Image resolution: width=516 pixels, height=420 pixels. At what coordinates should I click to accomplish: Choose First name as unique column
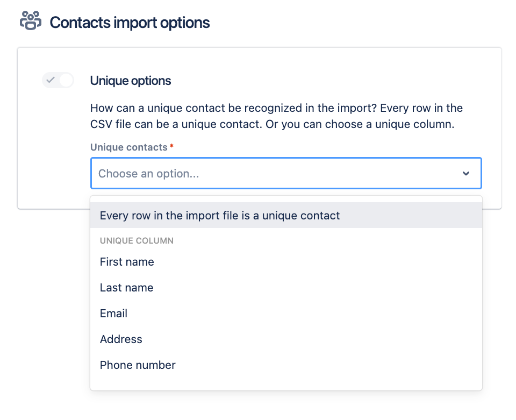(127, 262)
